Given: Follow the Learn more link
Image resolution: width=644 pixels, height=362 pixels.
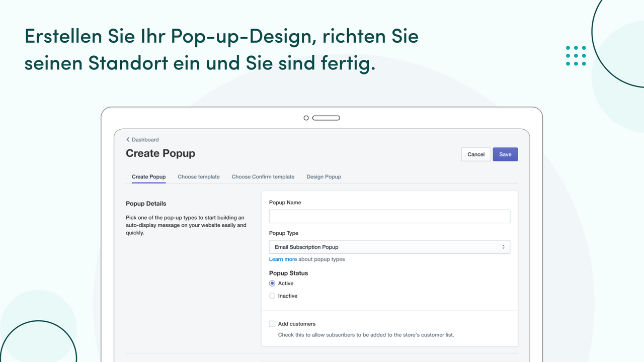Looking at the screenshot, I should (283, 259).
